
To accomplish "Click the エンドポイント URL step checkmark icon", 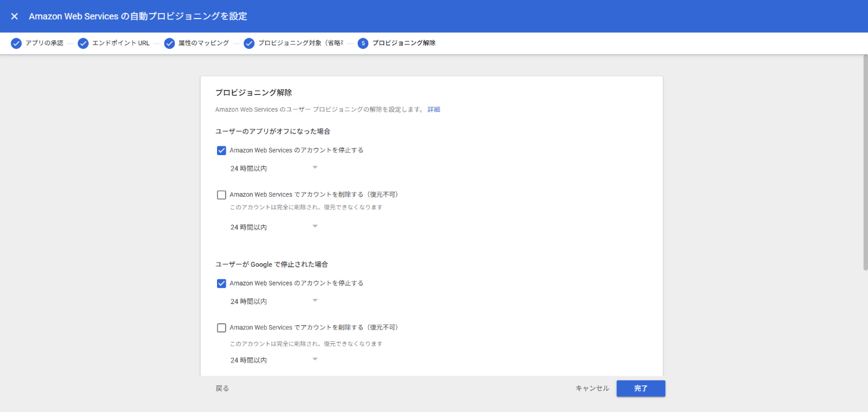I will pos(83,43).
